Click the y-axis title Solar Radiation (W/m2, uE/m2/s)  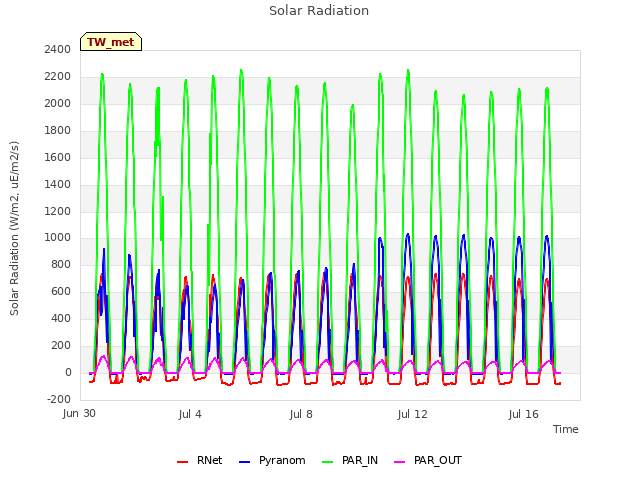click(x=14, y=228)
